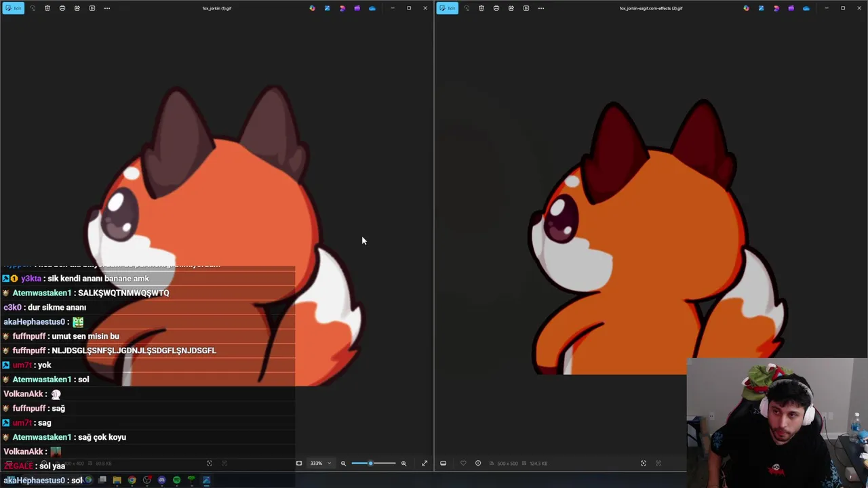Show file info in the ezgif effects window

click(x=478, y=463)
